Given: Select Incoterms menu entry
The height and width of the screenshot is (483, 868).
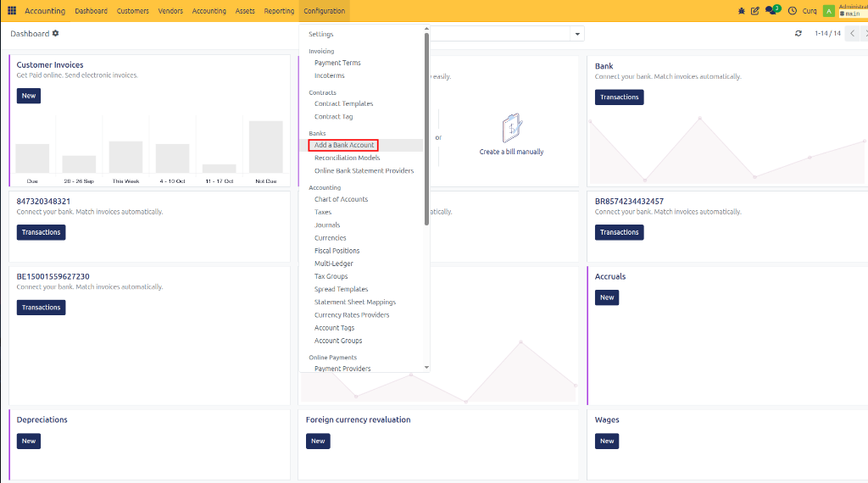Looking at the screenshot, I should tap(330, 75).
